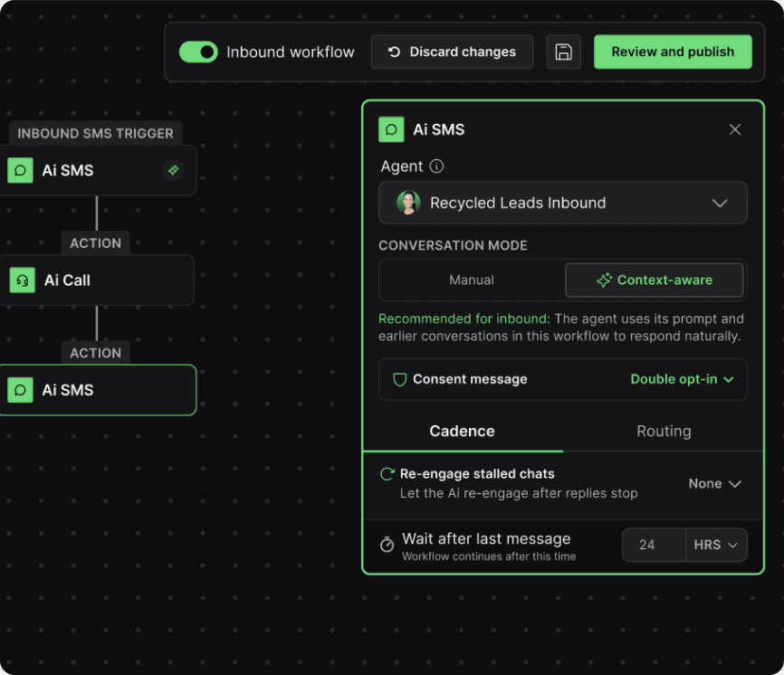
Task: Open the Double opt-in consent dropdown
Action: [682, 379]
